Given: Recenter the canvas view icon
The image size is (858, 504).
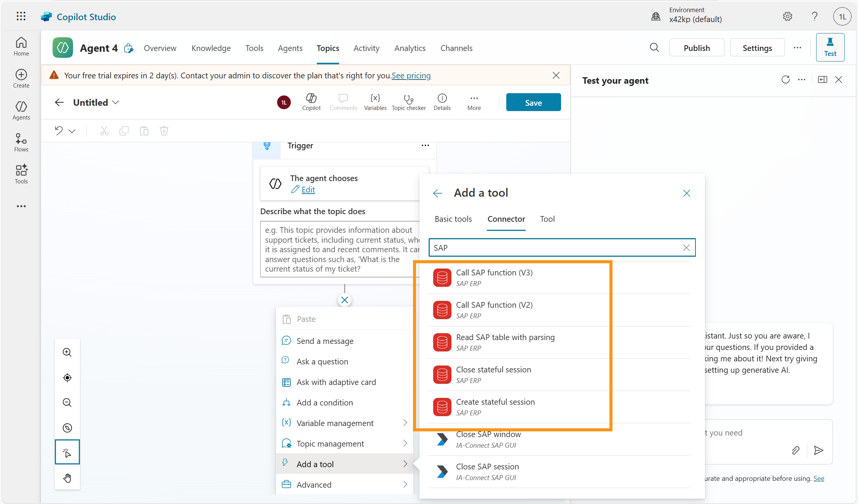Looking at the screenshot, I should click(x=67, y=377).
